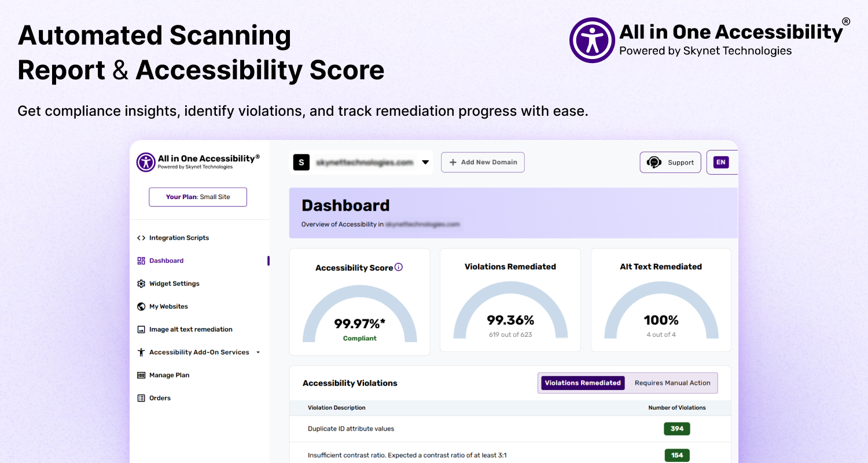Click the 394 violations count badge
This screenshot has width=868, height=463.
tap(677, 429)
